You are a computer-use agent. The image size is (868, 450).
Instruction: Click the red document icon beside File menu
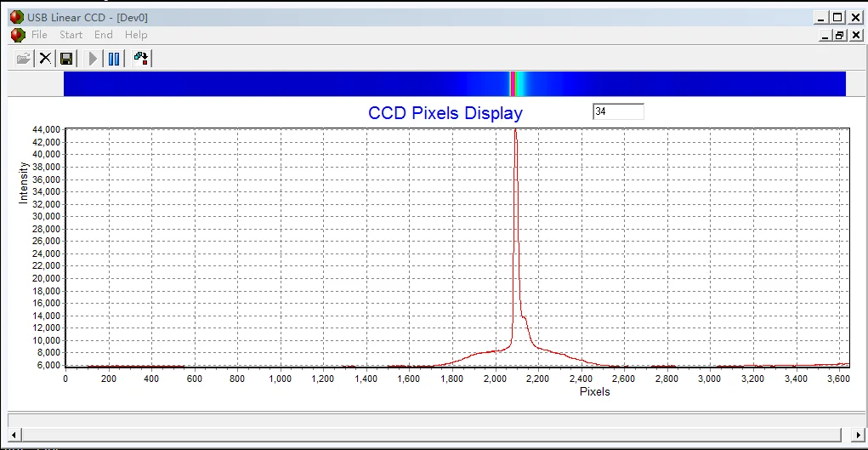tap(18, 35)
